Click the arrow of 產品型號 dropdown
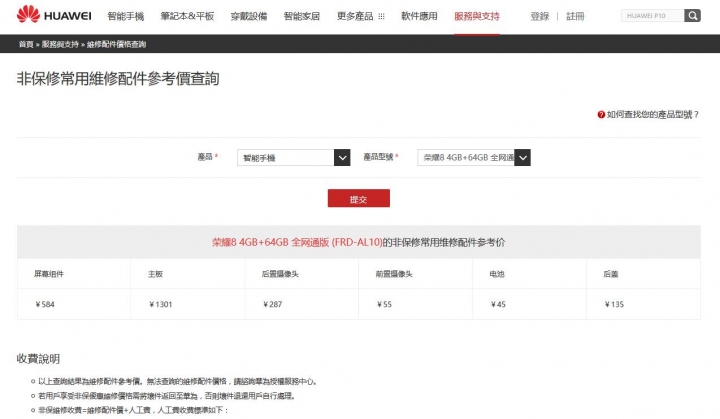This screenshot has height=419, width=720. [523, 158]
